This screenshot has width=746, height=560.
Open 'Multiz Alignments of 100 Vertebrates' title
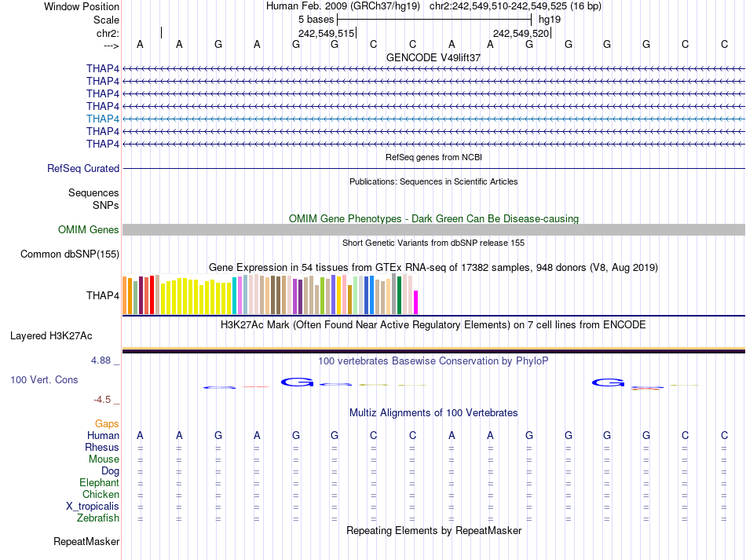point(433,413)
